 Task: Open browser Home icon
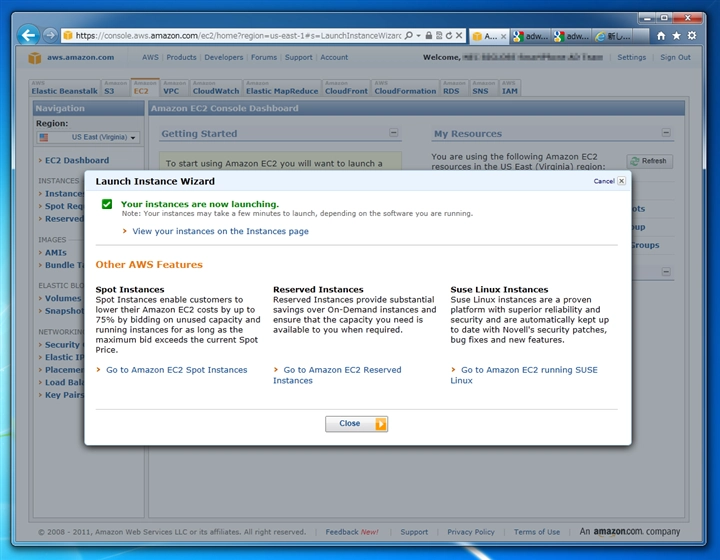click(661, 35)
